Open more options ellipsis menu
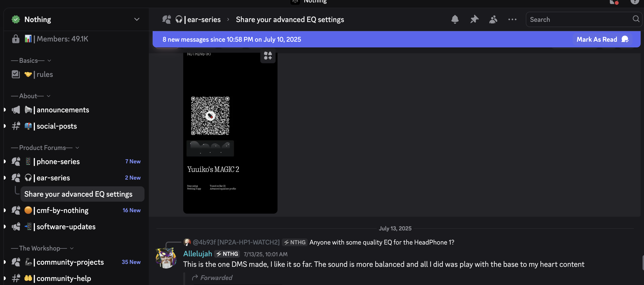 click(512, 19)
